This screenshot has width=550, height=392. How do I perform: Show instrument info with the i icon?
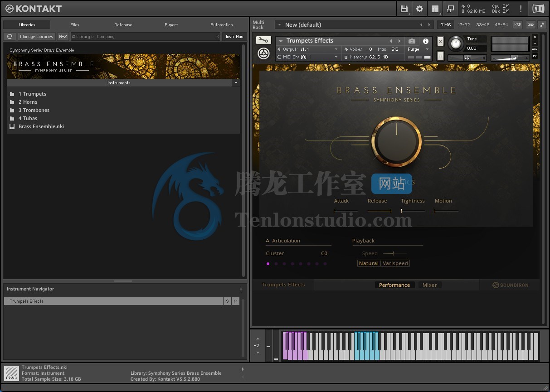coord(425,41)
